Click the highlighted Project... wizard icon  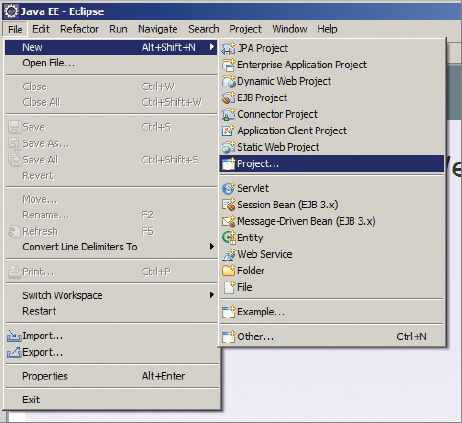point(229,164)
